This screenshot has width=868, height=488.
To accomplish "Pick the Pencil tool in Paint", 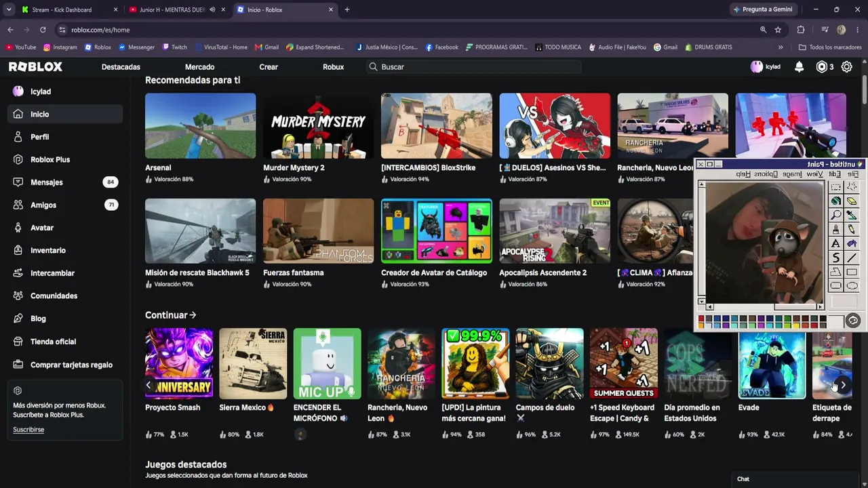I will [x=852, y=230].
